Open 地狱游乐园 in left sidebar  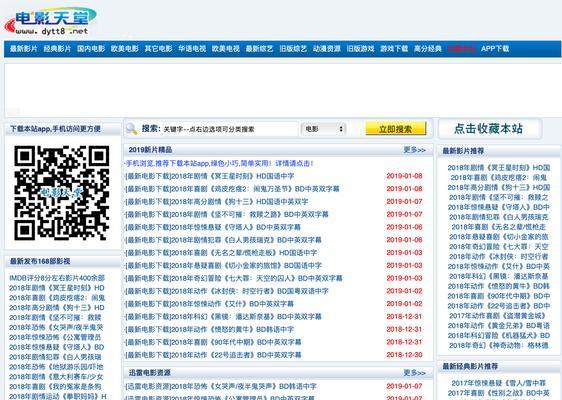(x=56, y=367)
